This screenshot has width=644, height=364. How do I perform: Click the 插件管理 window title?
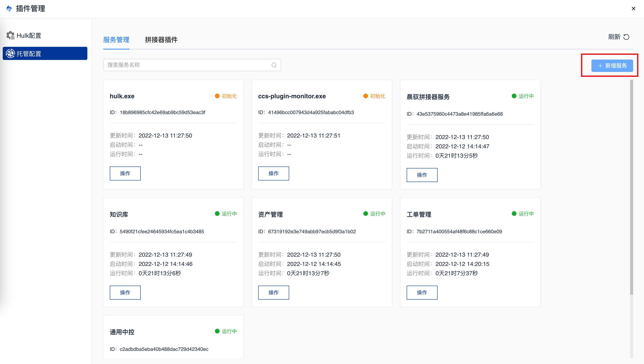[31, 9]
